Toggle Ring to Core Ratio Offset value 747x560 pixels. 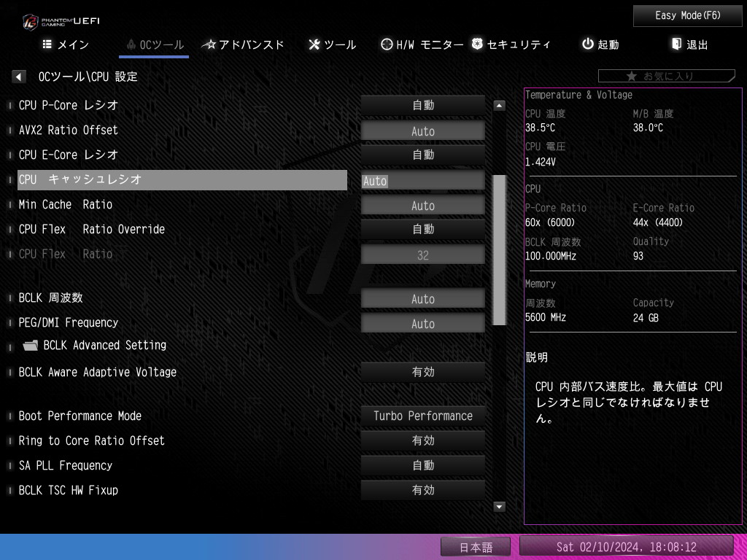pyautogui.click(x=423, y=440)
